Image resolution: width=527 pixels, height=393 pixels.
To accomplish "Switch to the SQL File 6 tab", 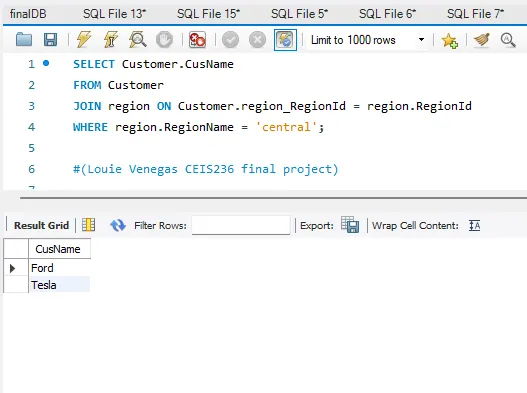I will (x=388, y=14).
